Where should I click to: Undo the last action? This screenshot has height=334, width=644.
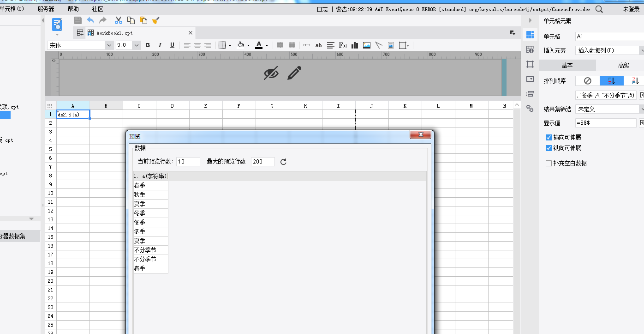coord(90,20)
